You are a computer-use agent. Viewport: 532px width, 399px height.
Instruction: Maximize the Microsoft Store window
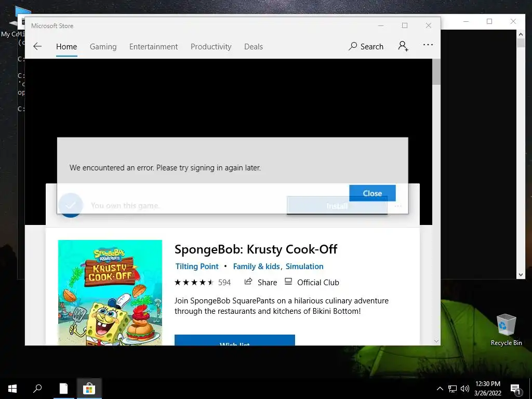(x=404, y=25)
